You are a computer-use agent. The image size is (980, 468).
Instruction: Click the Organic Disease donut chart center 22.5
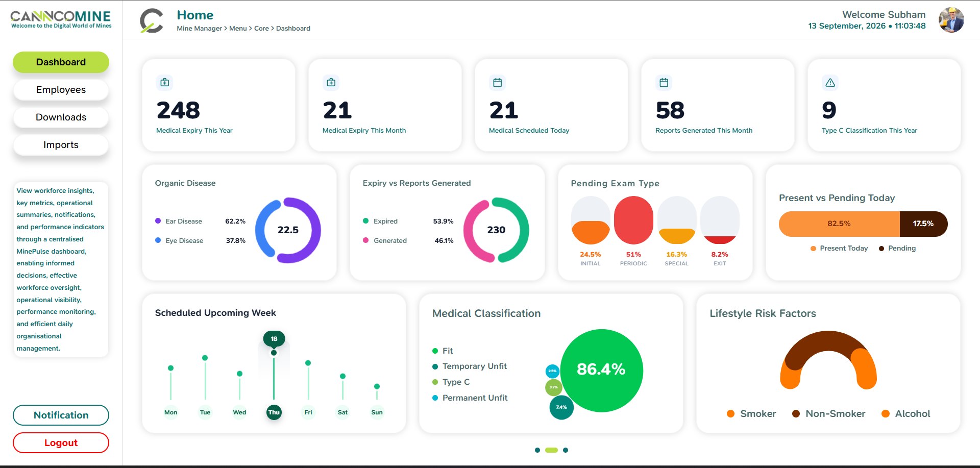[x=288, y=230]
